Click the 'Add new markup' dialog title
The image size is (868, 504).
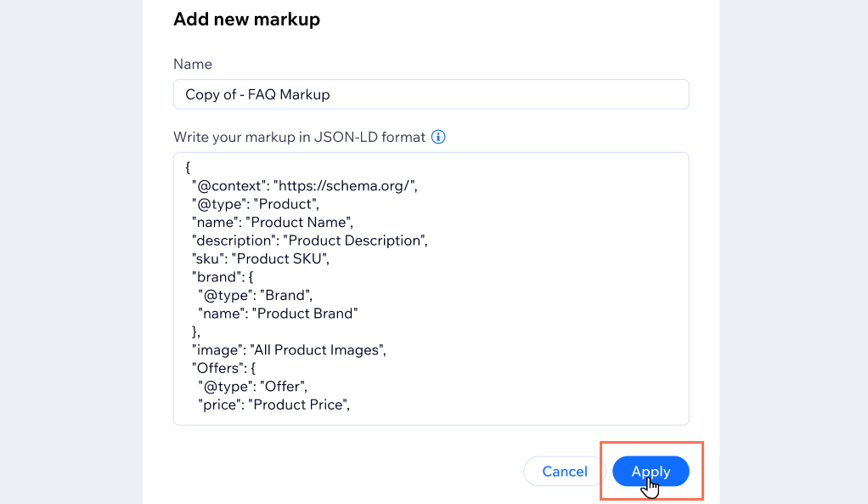(246, 19)
